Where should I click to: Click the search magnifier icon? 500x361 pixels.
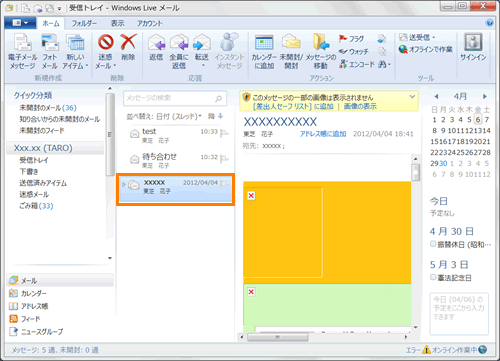click(219, 98)
